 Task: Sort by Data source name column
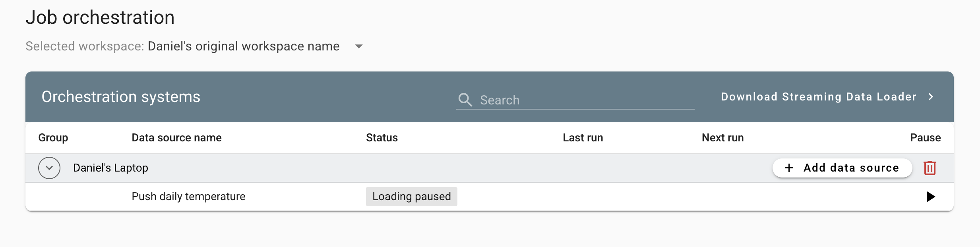tap(176, 138)
